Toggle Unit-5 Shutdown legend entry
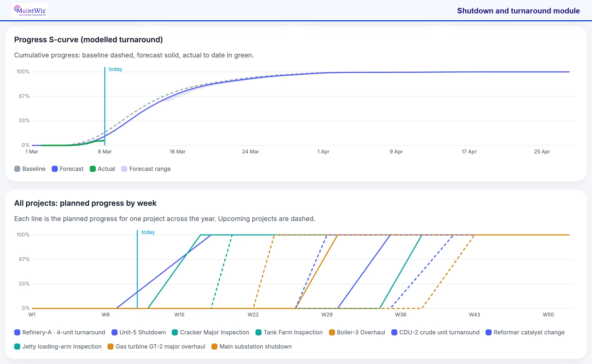Image resolution: width=592 pixels, height=364 pixels. (x=139, y=332)
